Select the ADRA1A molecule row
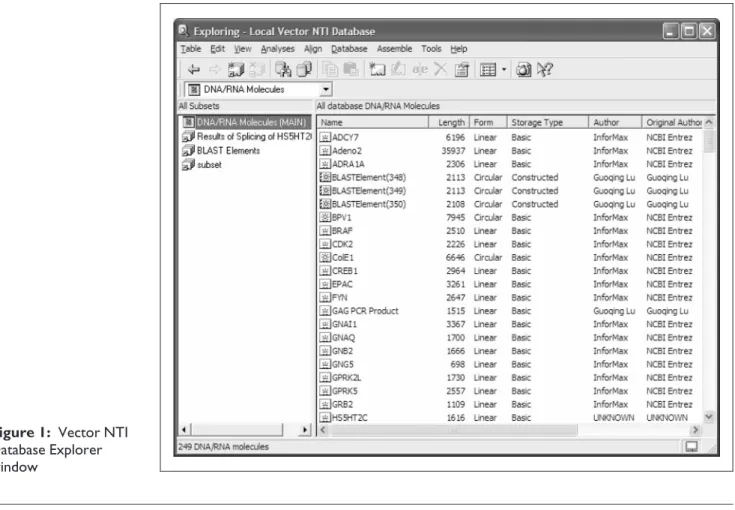The width and height of the screenshot is (735, 510). pos(510,164)
